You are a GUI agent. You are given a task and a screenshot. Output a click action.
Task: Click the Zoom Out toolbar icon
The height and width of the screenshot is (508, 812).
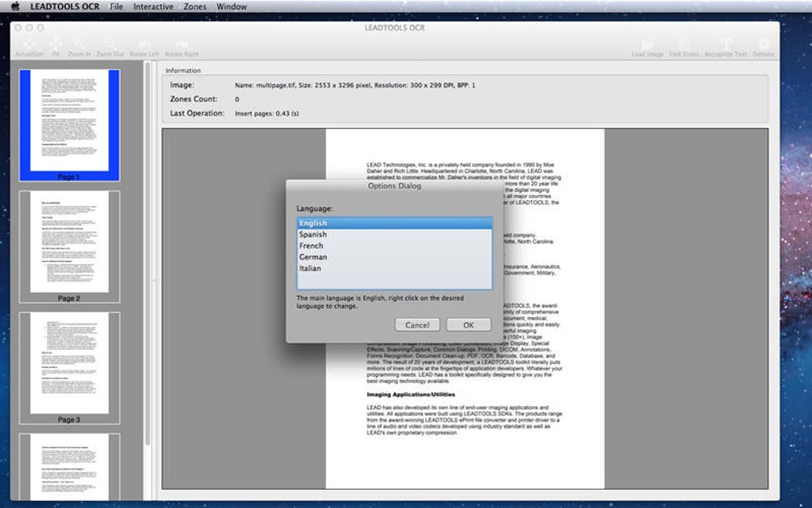click(x=110, y=49)
